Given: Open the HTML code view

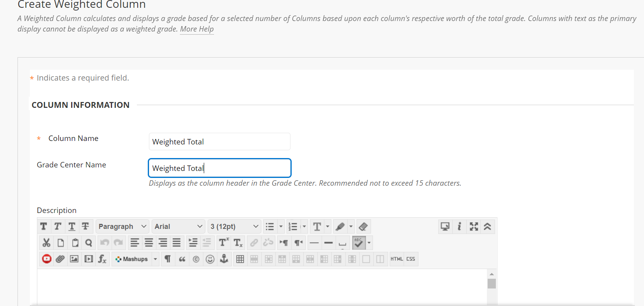Looking at the screenshot, I should click(x=397, y=259).
